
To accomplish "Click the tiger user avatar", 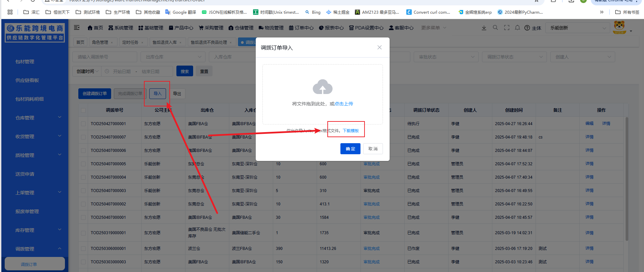I will (619, 27).
